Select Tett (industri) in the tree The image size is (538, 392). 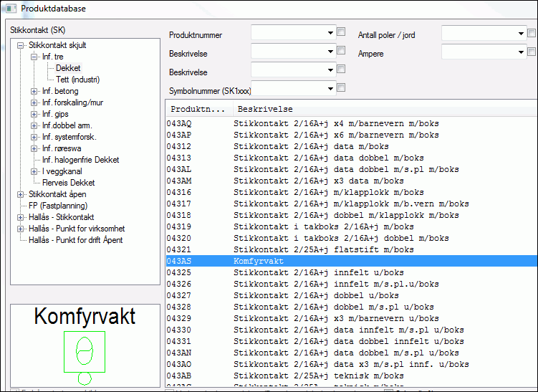coord(77,80)
